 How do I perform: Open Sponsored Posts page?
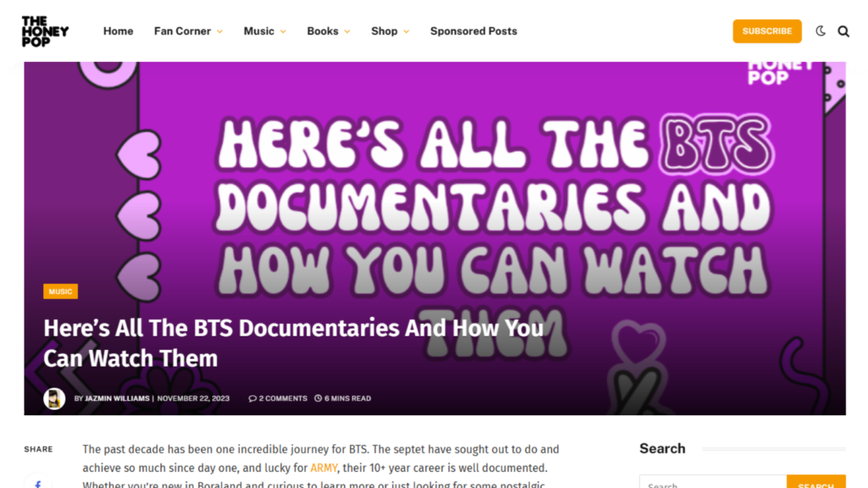(474, 31)
